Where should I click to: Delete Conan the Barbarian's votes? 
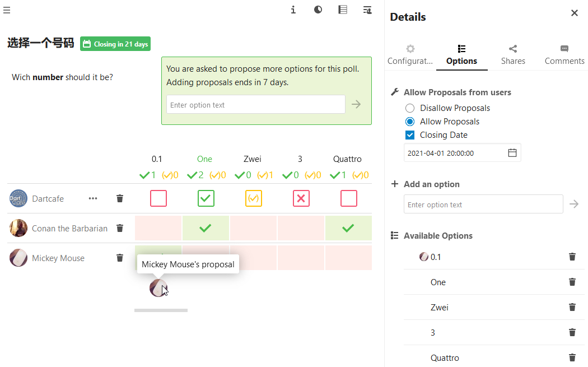[120, 228]
